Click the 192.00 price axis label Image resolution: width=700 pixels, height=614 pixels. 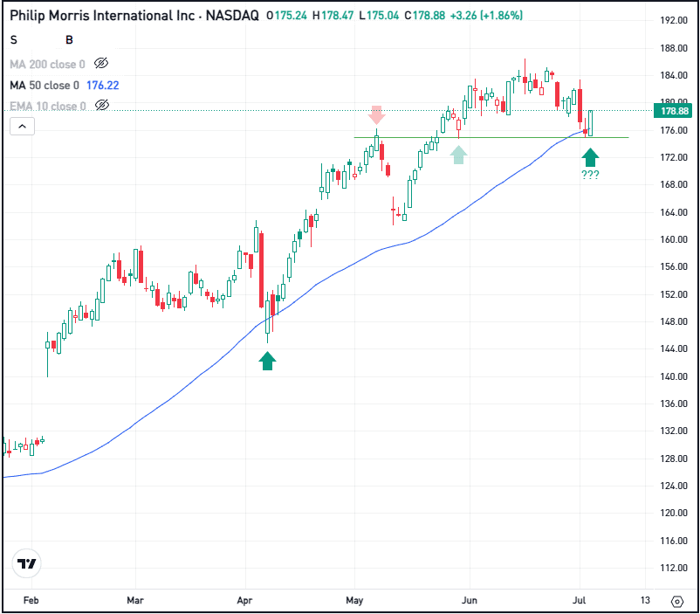click(674, 20)
